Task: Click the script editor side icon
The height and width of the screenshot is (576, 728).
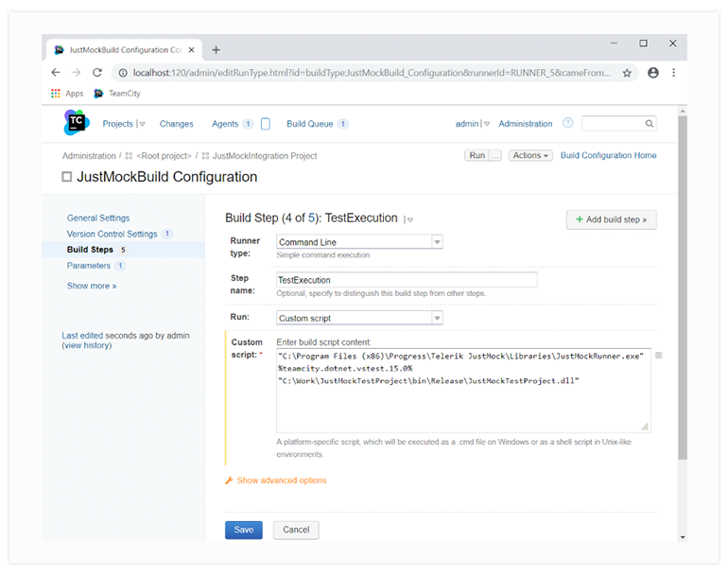Action: coord(658,356)
